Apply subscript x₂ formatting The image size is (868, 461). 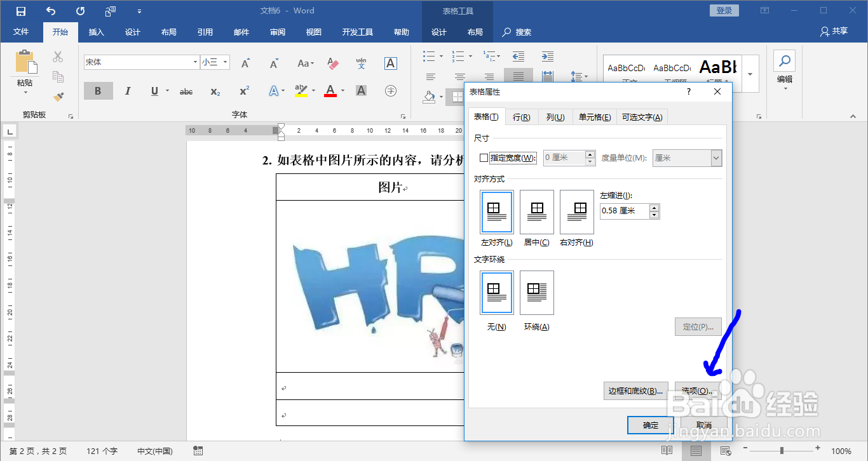[215, 91]
